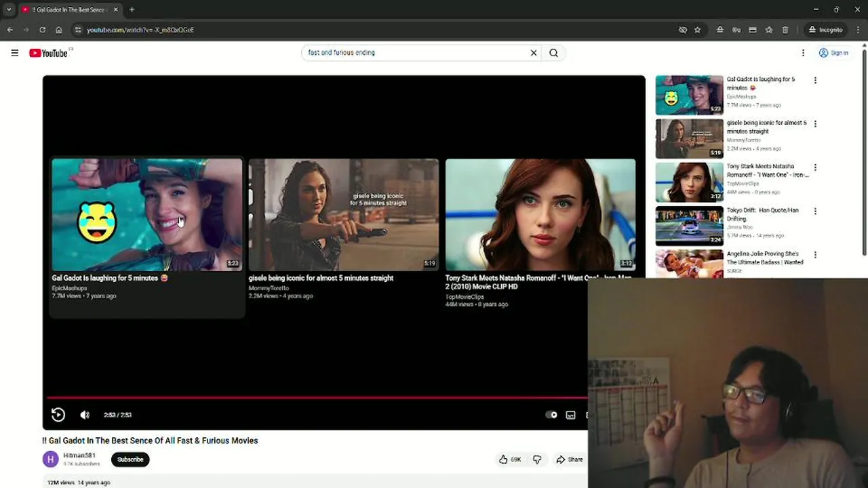The width and height of the screenshot is (868, 488).
Task: Share the video with the Share button
Action: [x=570, y=460]
